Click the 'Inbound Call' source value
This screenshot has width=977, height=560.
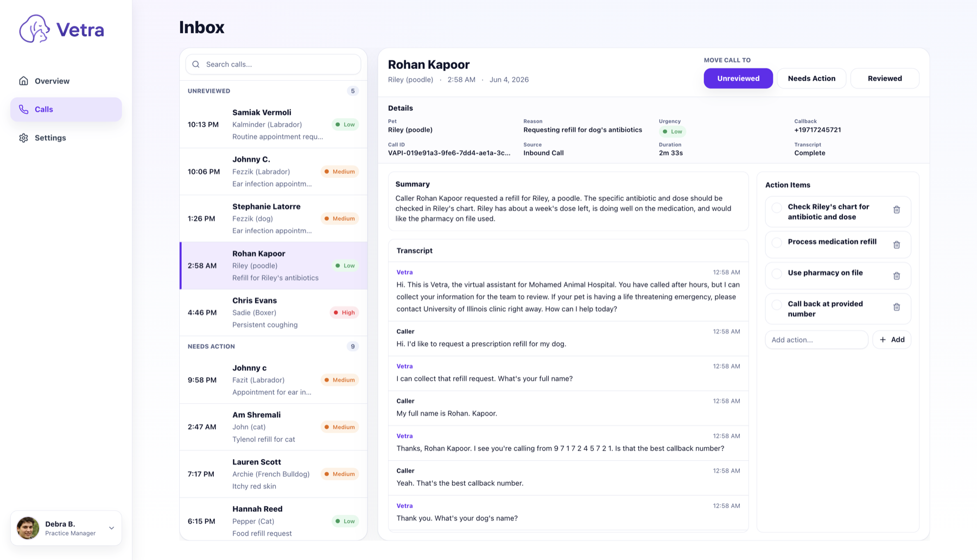543,153
